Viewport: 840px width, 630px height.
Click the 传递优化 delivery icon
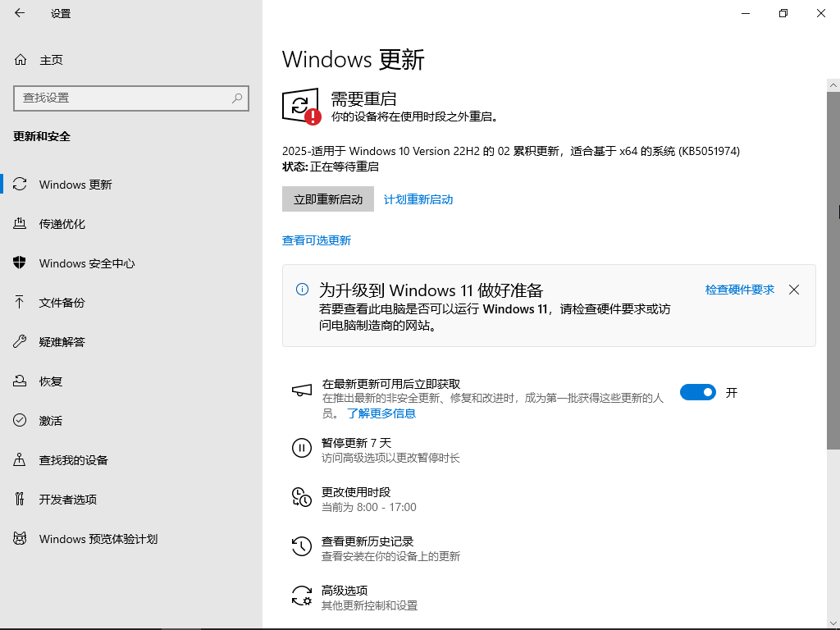click(21, 224)
